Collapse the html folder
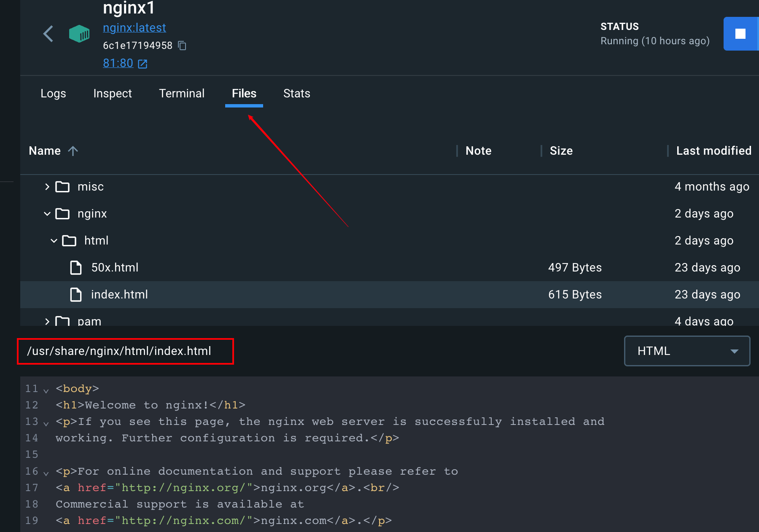Viewport: 759px width, 532px height. click(x=53, y=240)
